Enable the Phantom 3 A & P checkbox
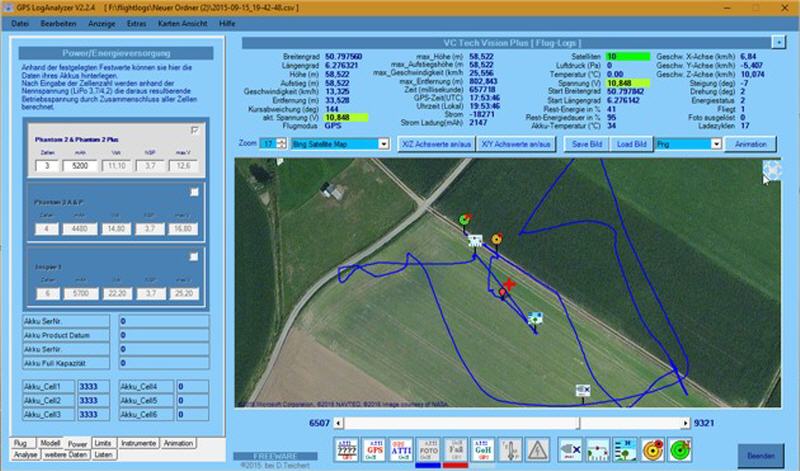The image size is (800, 471). [x=194, y=192]
